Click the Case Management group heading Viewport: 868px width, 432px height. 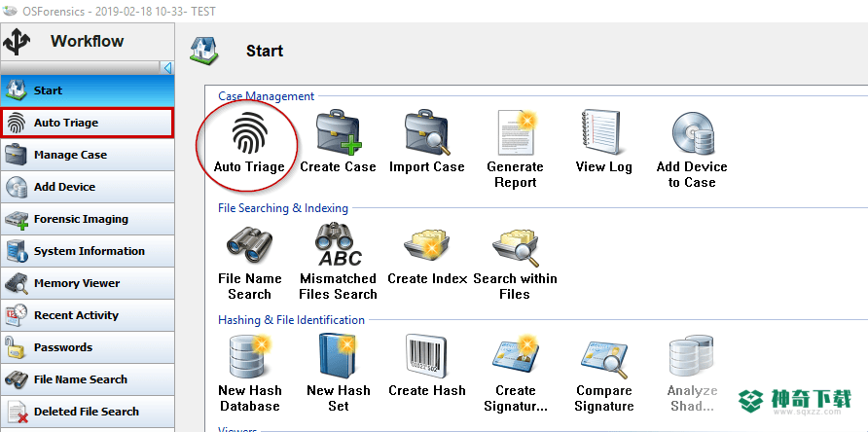(267, 96)
